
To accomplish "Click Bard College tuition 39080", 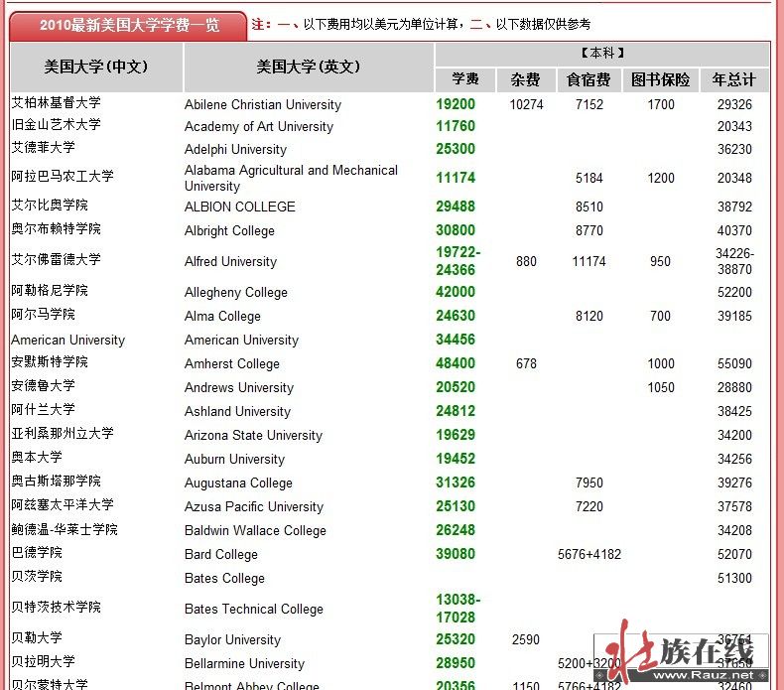I will [456, 554].
